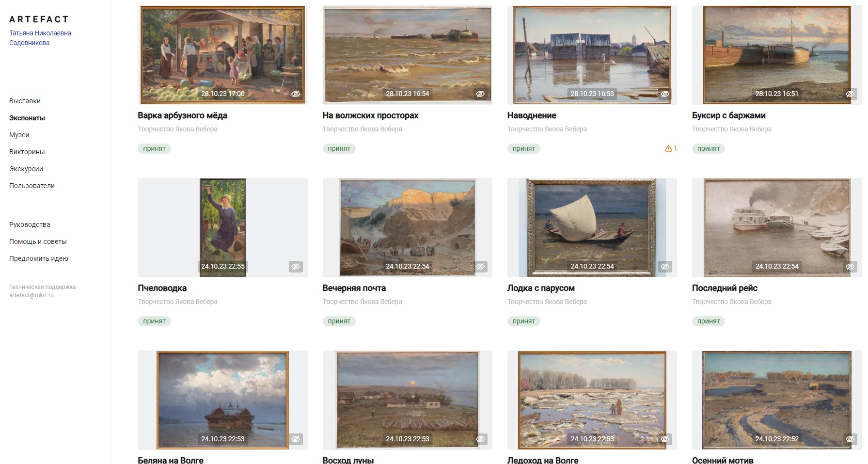The image size is (868, 464).
Task: Click Предложить идею link
Action: click(x=39, y=258)
